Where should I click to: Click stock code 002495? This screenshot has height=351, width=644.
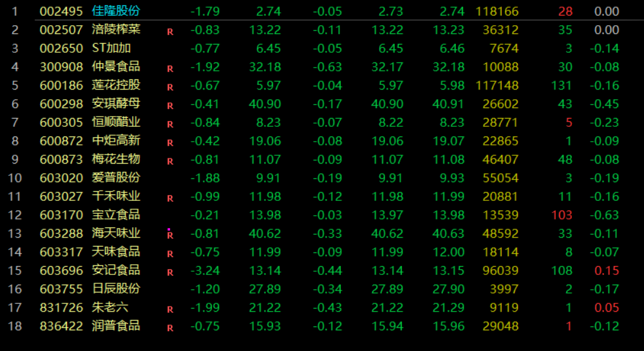tap(61, 11)
